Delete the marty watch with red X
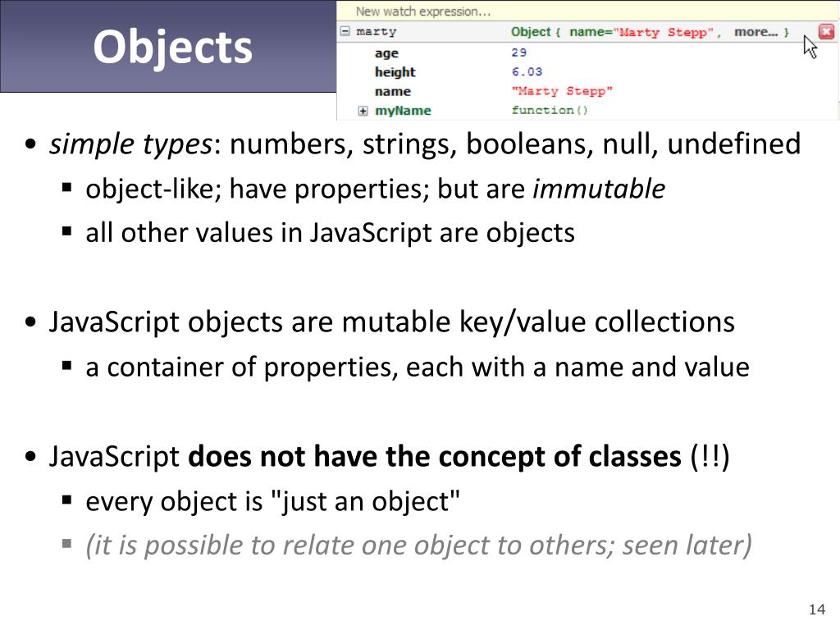The image size is (840, 630). [x=827, y=32]
